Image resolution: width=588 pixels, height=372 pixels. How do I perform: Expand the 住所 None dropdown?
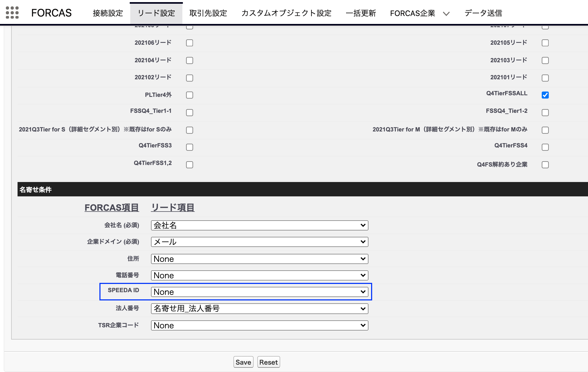tap(259, 259)
